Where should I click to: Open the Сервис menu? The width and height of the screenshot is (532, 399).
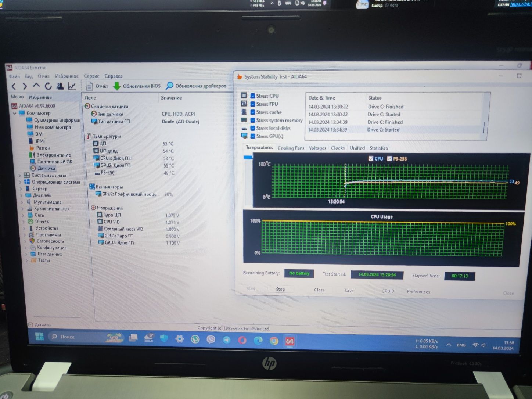coord(91,76)
